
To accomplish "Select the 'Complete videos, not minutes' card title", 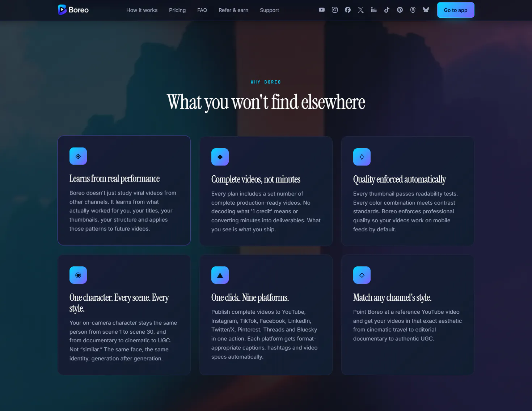I will tap(256, 179).
